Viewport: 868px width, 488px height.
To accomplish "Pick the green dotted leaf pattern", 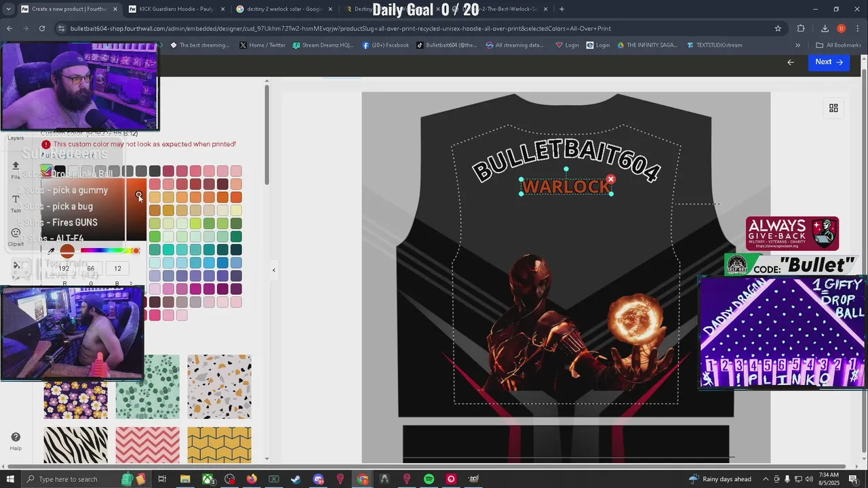I will pos(148,387).
